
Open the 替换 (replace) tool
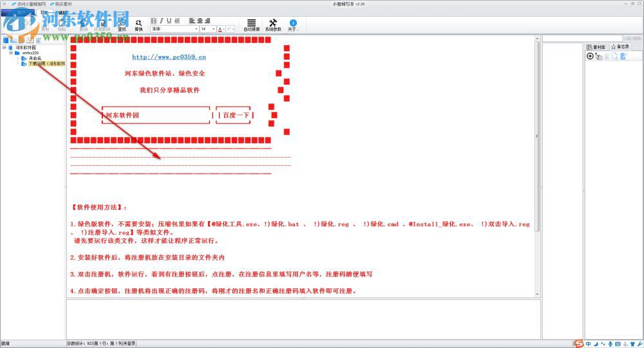[138, 25]
